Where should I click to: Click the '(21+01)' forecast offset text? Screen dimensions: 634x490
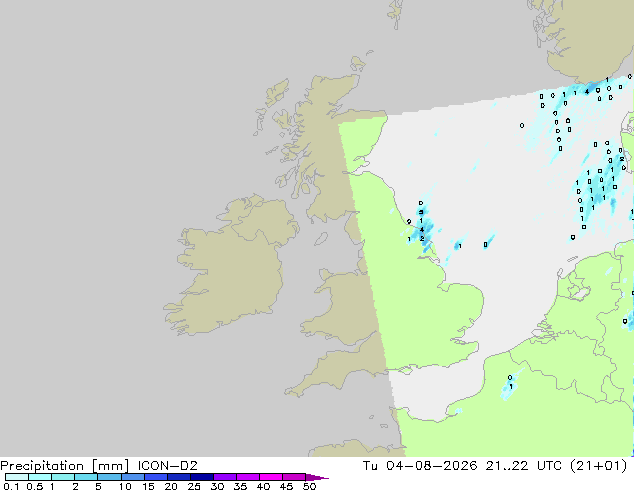point(599,466)
